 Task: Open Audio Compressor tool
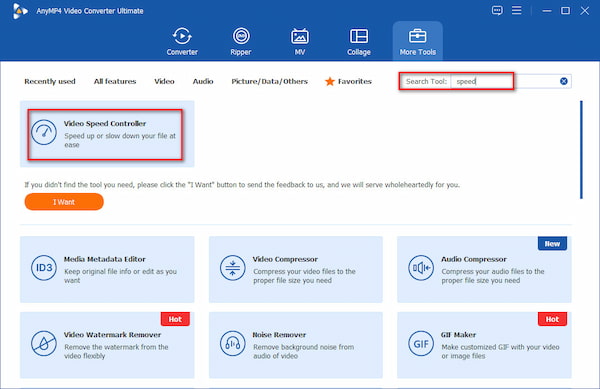[x=484, y=269]
